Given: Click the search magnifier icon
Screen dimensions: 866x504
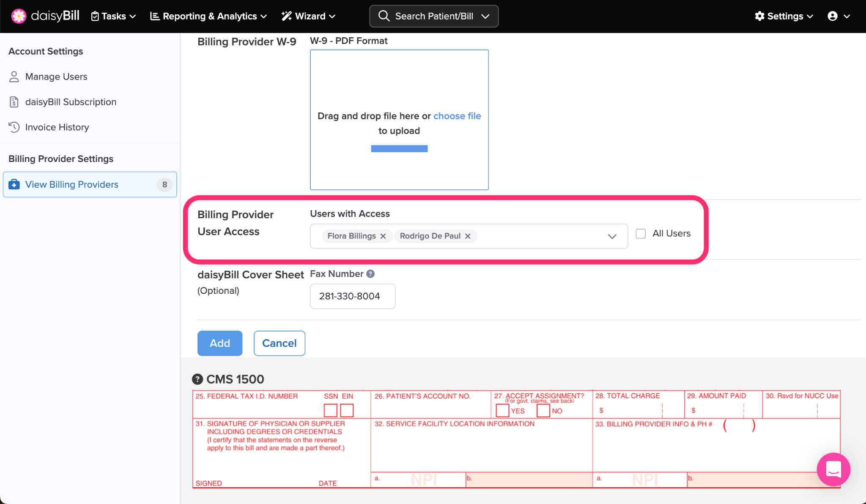Looking at the screenshot, I should (384, 16).
